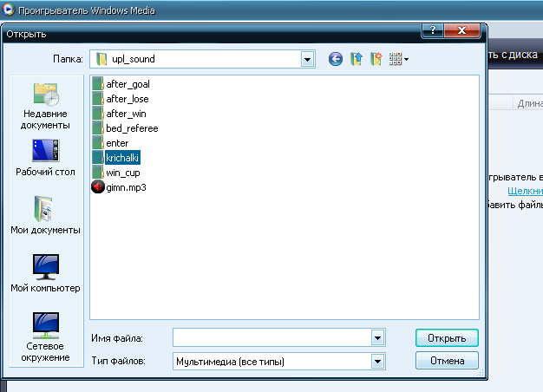The image size is (543, 392).
Task: Select the win_cup folder icon
Action: tap(98, 173)
